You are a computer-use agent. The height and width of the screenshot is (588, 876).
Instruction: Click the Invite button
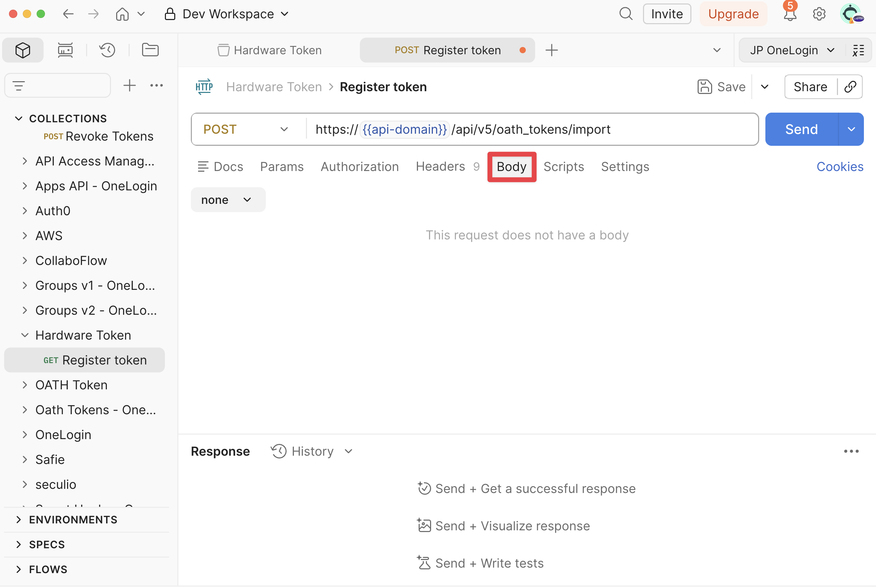coord(667,14)
